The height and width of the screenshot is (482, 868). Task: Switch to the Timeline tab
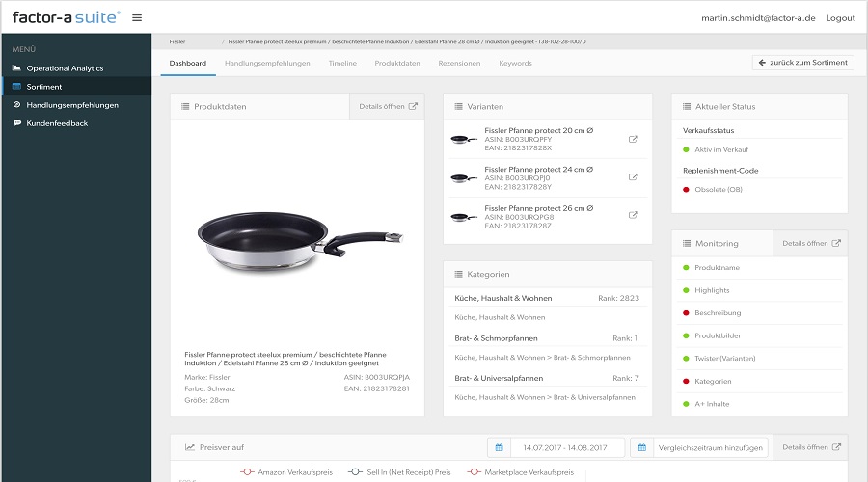pos(342,63)
